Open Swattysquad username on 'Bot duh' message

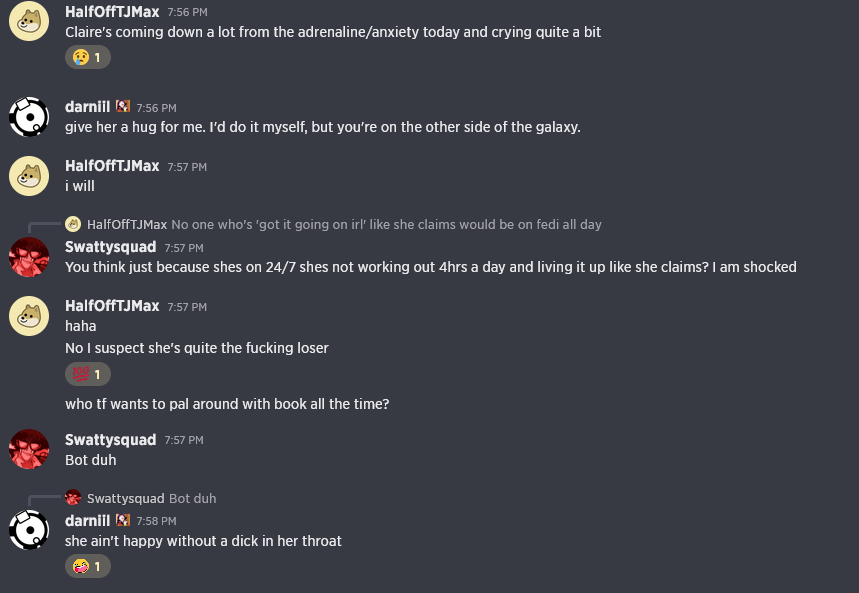point(111,440)
